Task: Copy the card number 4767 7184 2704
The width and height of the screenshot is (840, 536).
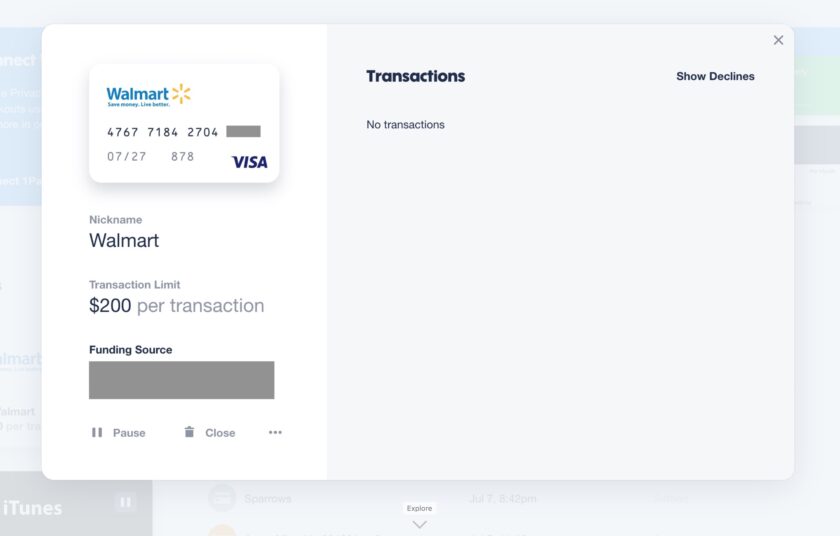Action: coord(163,132)
